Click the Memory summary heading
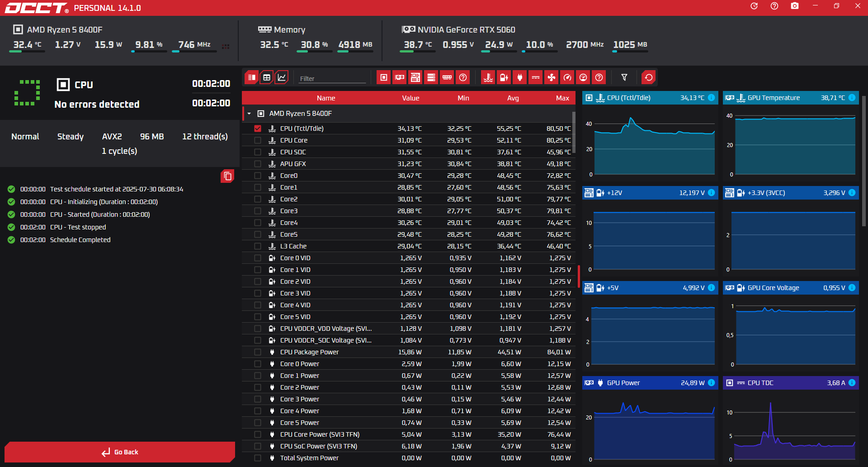This screenshot has width=868, height=467. [289, 30]
